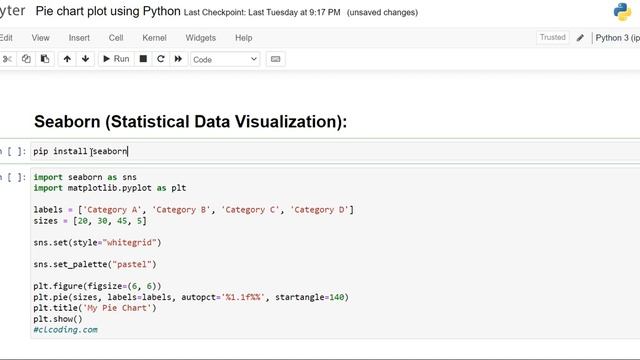Restart kernel and run all cells icon

(x=178, y=59)
